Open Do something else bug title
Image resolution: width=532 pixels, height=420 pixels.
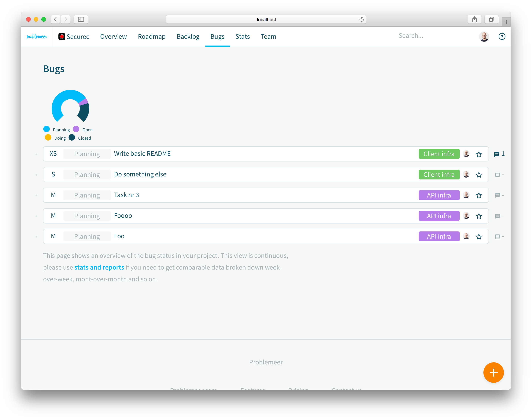coord(140,174)
